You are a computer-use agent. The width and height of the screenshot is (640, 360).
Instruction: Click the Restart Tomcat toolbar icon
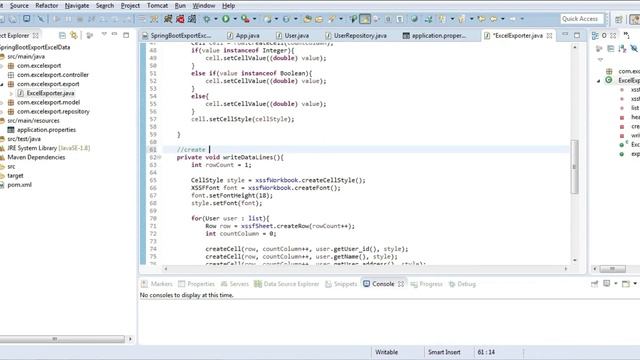coord(192,19)
